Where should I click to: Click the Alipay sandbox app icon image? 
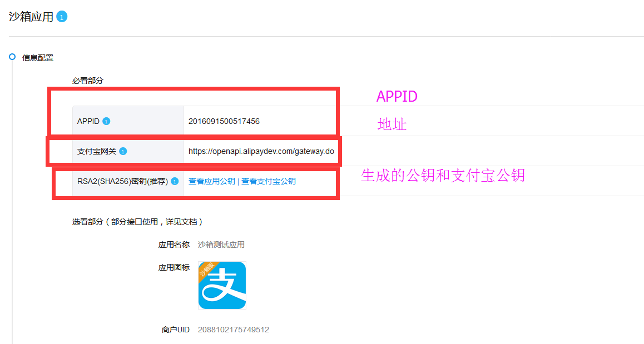[222, 285]
